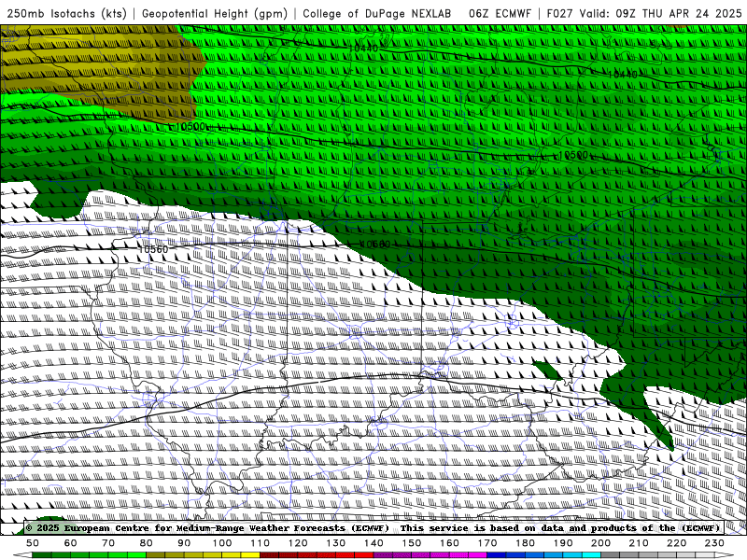Viewport: 747px width, 560px height.
Task: Click the "210" value on the legend scale
Action: click(x=639, y=543)
